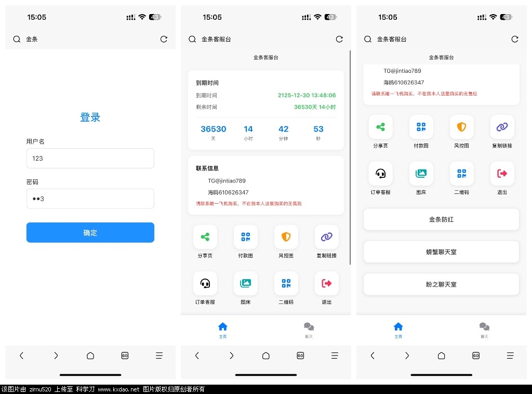Open the 螃蟹聊天室 chat room

tap(441, 252)
